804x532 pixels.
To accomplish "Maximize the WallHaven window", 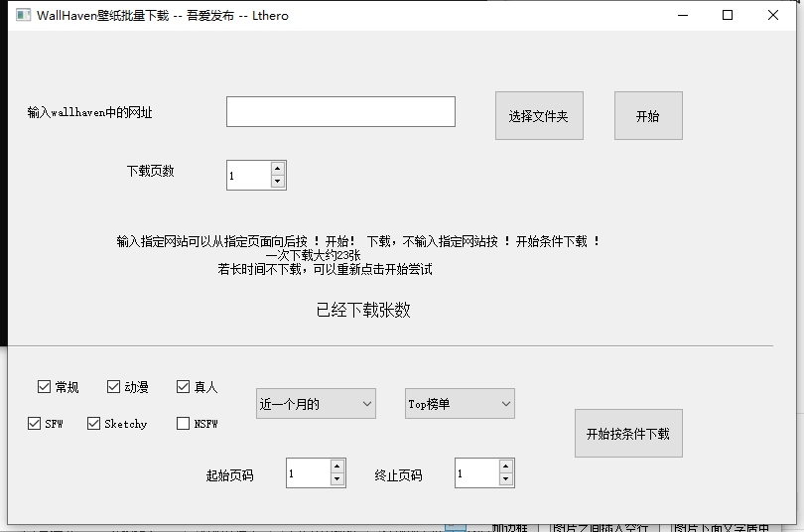I will [x=728, y=15].
